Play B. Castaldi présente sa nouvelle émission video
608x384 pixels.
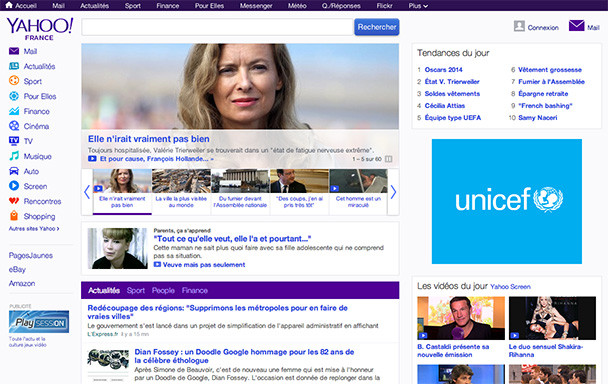(x=461, y=318)
